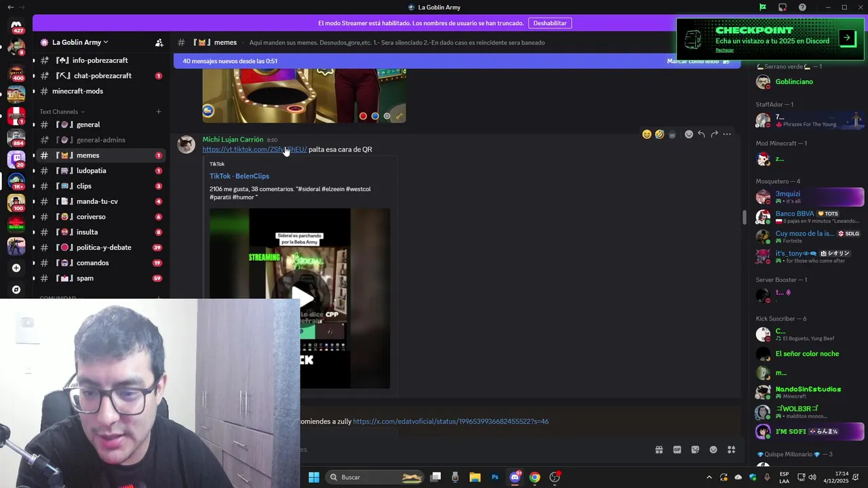868x488 pixels.
Task: Expand La Goblin Army server dropdown
Action: click(80, 42)
